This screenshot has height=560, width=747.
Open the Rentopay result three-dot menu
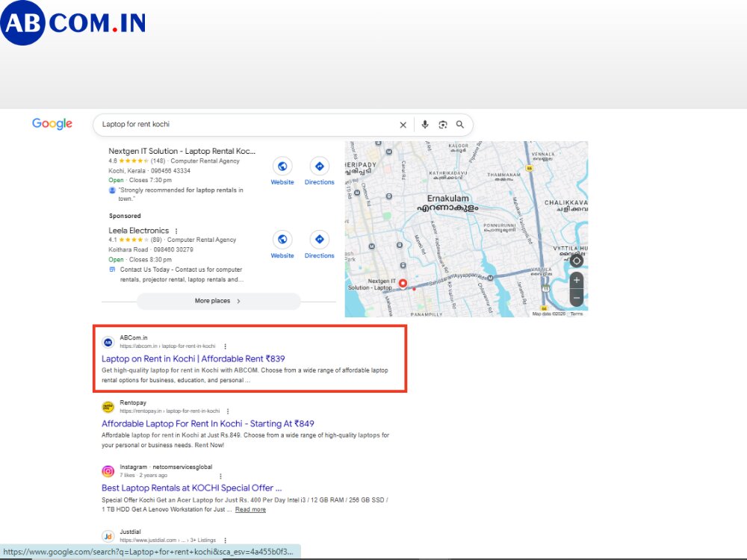pyautogui.click(x=228, y=411)
